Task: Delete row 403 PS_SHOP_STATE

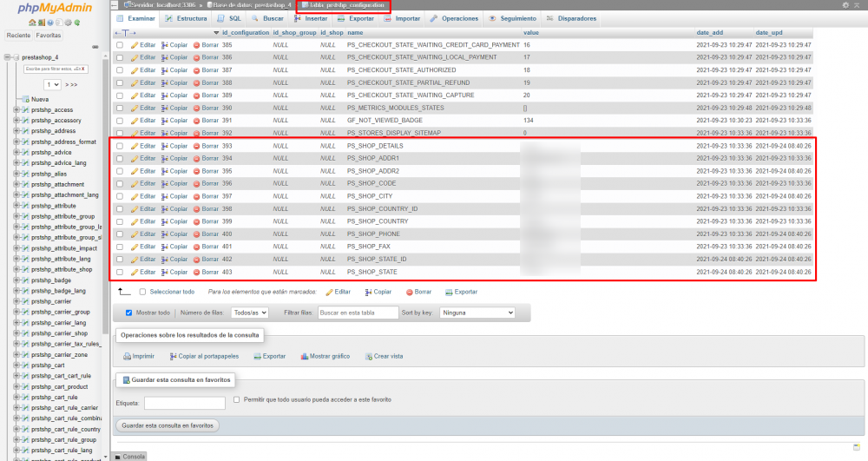Action: (206, 273)
